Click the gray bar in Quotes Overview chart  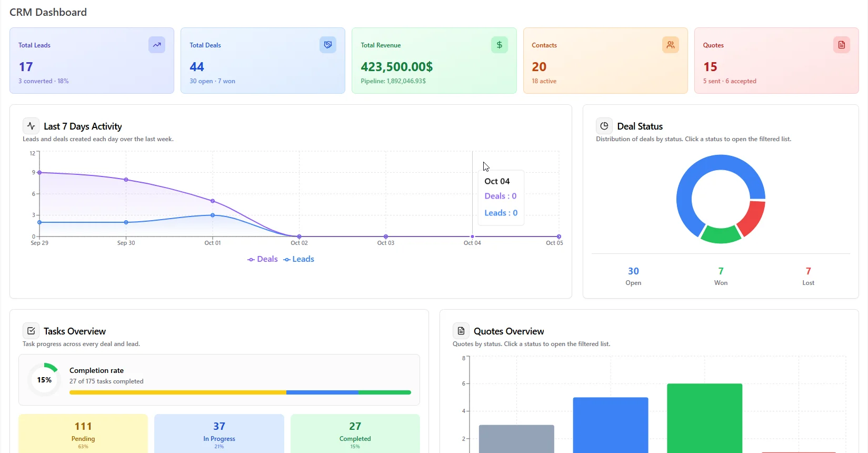(516, 439)
